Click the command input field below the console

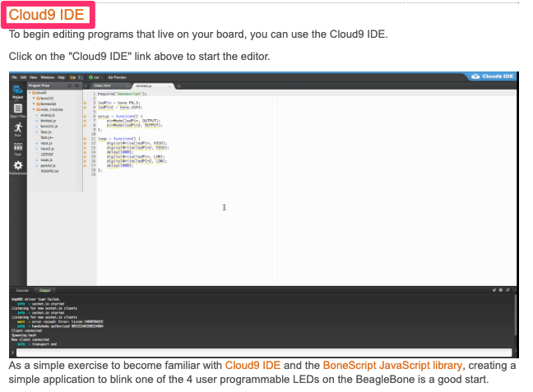(264, 353)
